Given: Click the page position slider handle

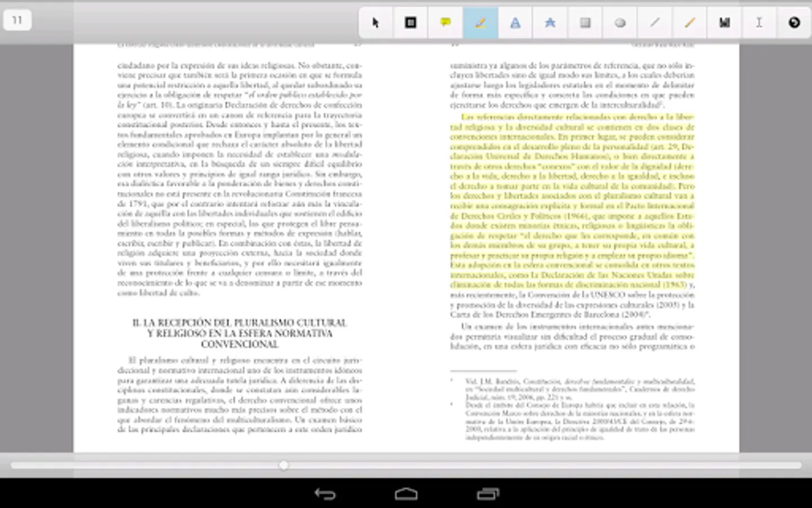Looking at the screenshot, I should (x=284, y=465).
